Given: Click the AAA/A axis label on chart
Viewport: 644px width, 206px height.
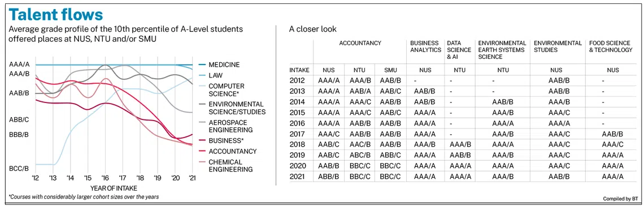Looking at the screenshot, I should point(19,65).
